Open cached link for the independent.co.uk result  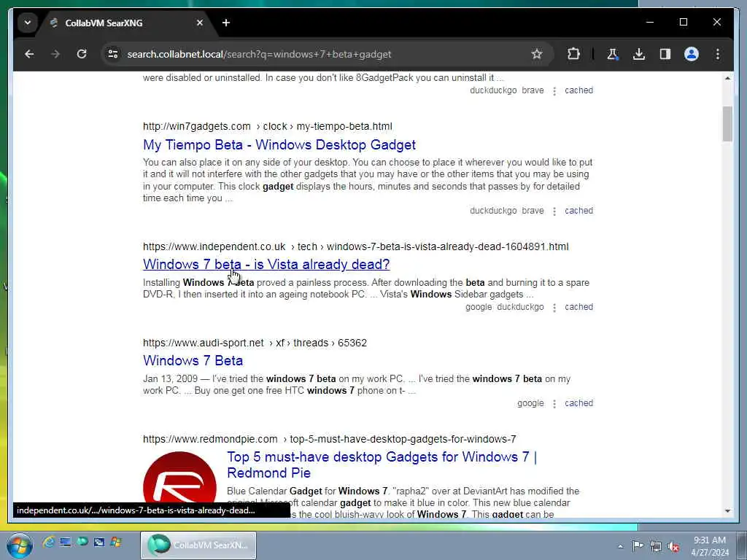pos(578,307)
